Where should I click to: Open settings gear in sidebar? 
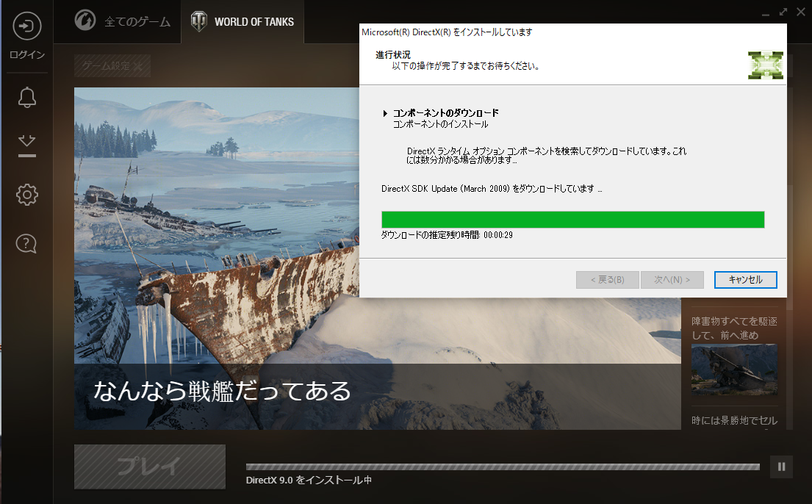coord(27,195)
